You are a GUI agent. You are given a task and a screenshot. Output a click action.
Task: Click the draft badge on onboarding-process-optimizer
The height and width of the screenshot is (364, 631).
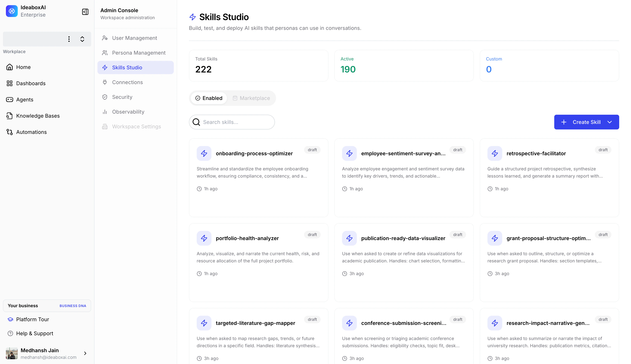[x=312, y=150]
